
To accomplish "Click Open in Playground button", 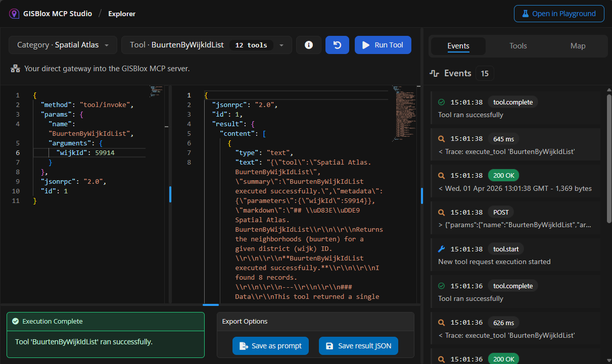I will pyautogui.click(x=559, y=14).
